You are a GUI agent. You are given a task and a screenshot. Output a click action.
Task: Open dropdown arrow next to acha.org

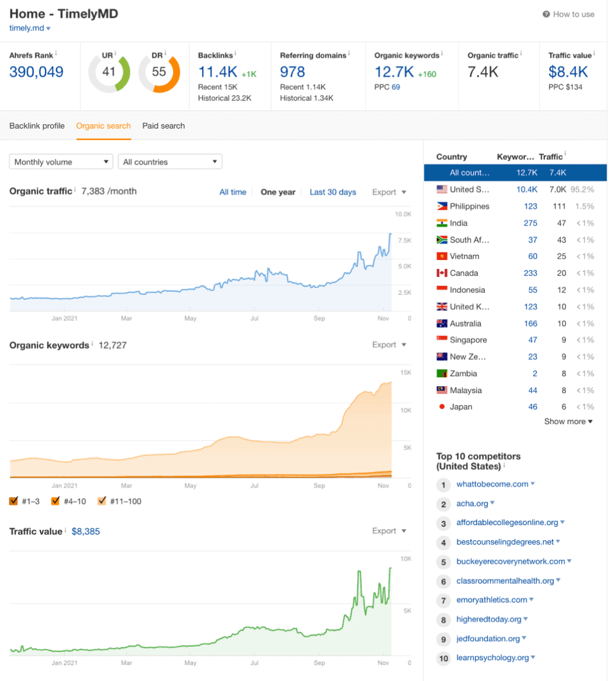pyautogui.click(x=492, y=503)
